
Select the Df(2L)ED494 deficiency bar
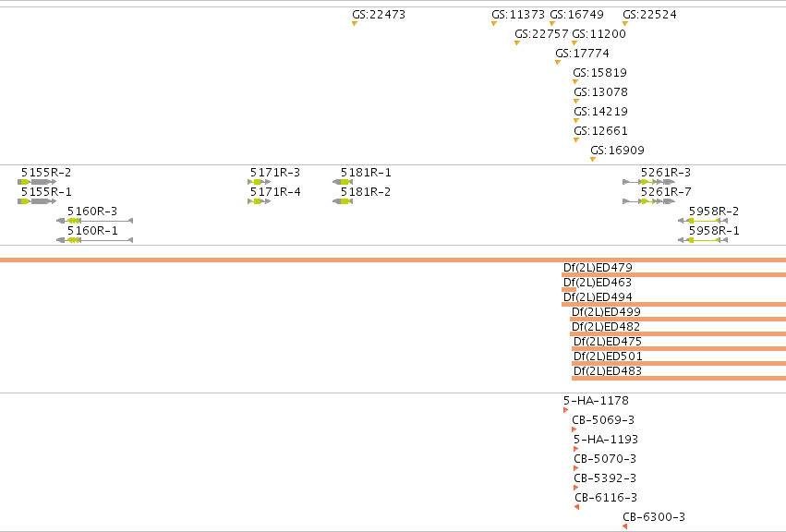(674, 305)
